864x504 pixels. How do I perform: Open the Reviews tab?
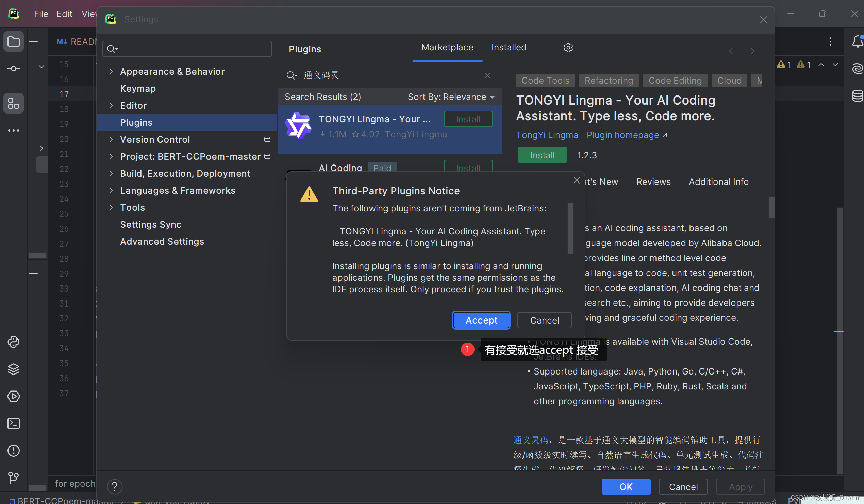pos(653,182)
